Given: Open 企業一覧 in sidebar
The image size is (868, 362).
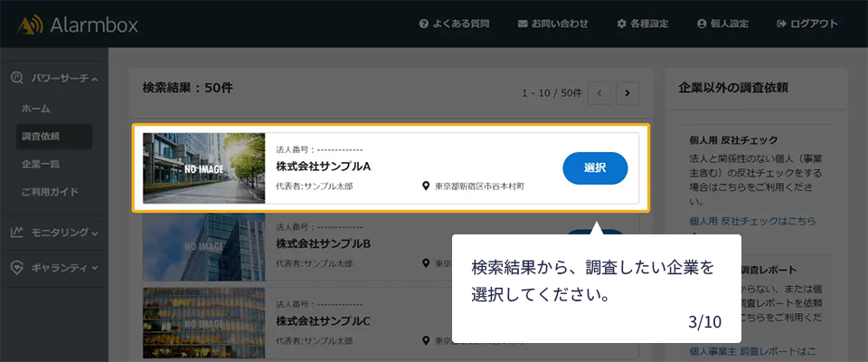Looking at the screenshot, I should [x=41, y=164].
